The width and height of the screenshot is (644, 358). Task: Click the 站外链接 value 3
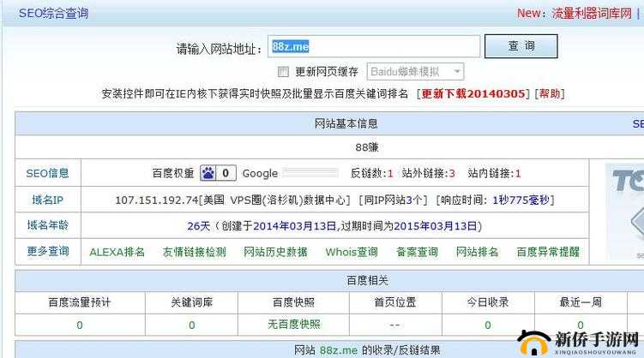pyautogui.click(x=452, y=174)
